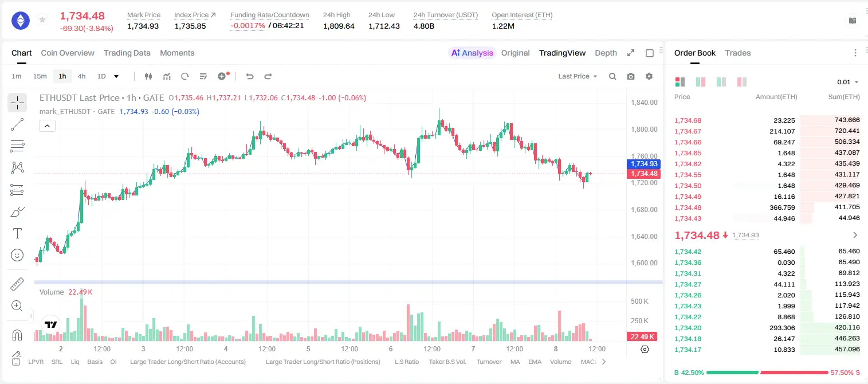
Task: Open the emoji sticker tool
Action: pos(17,255)
